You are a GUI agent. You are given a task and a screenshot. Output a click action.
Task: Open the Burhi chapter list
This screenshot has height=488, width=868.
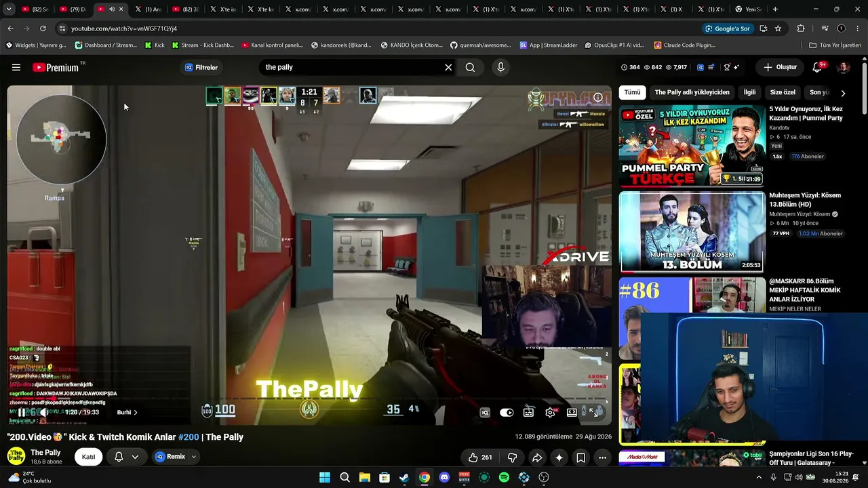(x=127, y=412)
